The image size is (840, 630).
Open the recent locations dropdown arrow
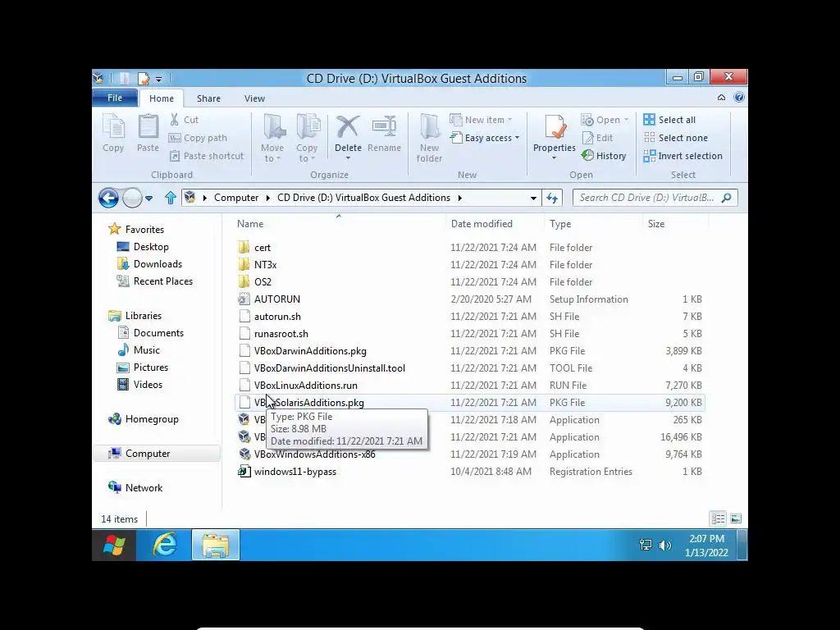(149, 198)
